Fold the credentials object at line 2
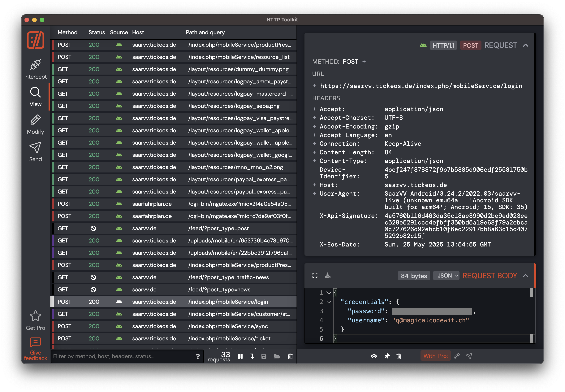Screen dimensions: 565x392 pyautogui.click(x=329, y=302)
